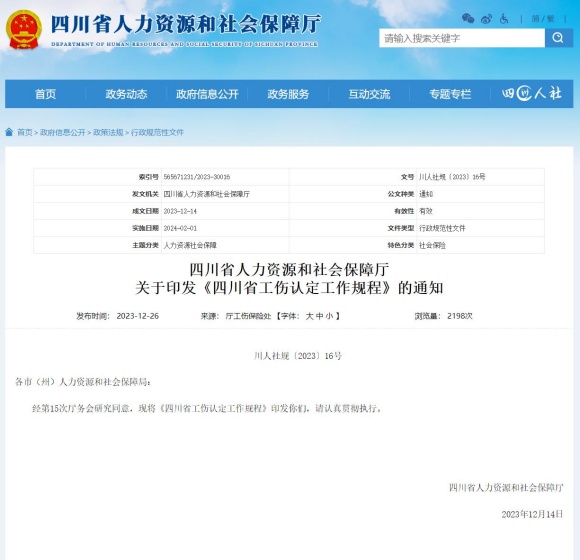Enable accessibility mode wheelchair icon

click(x=504, y=18)
